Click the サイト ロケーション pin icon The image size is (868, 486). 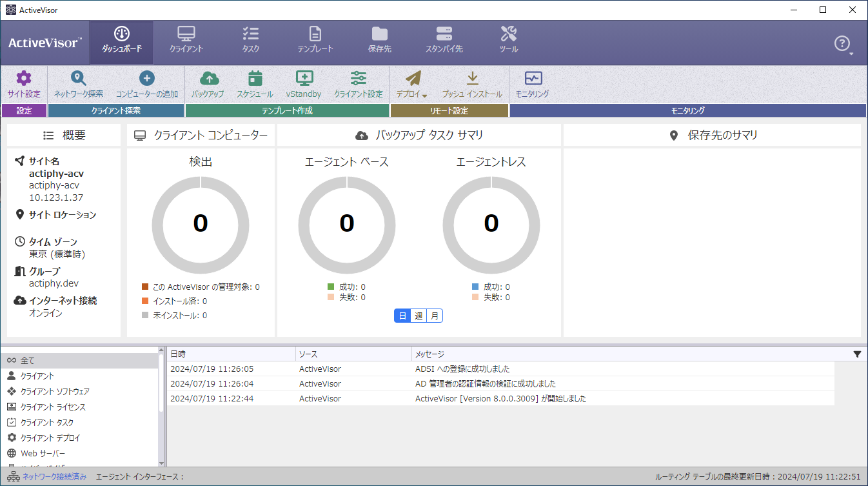point(19,214)
